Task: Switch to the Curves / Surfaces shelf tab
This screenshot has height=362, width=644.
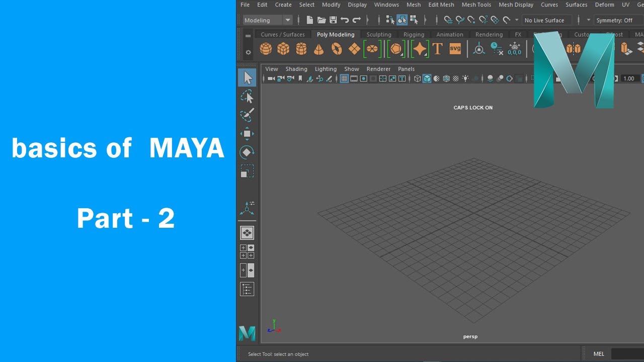Action: tap(283, 35)
